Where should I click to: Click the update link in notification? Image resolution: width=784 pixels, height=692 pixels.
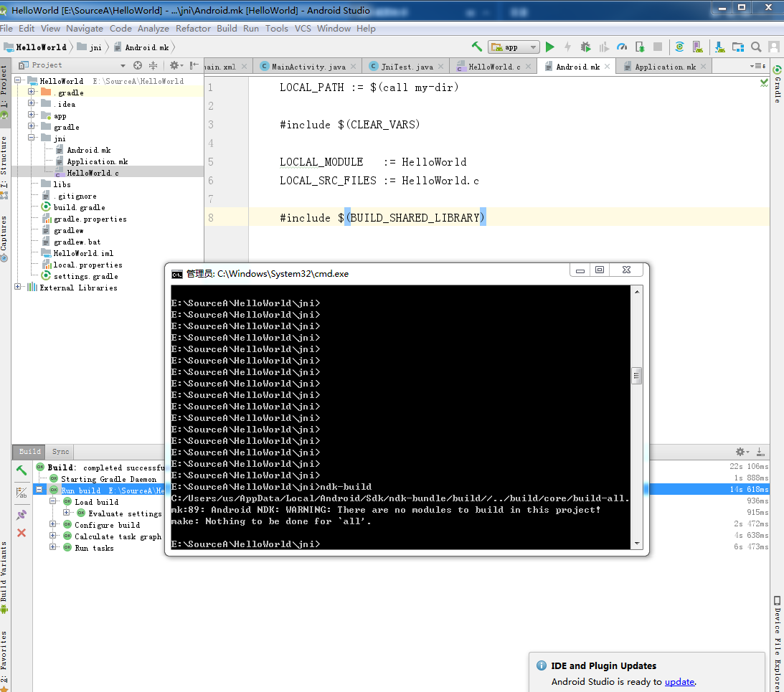679,682
